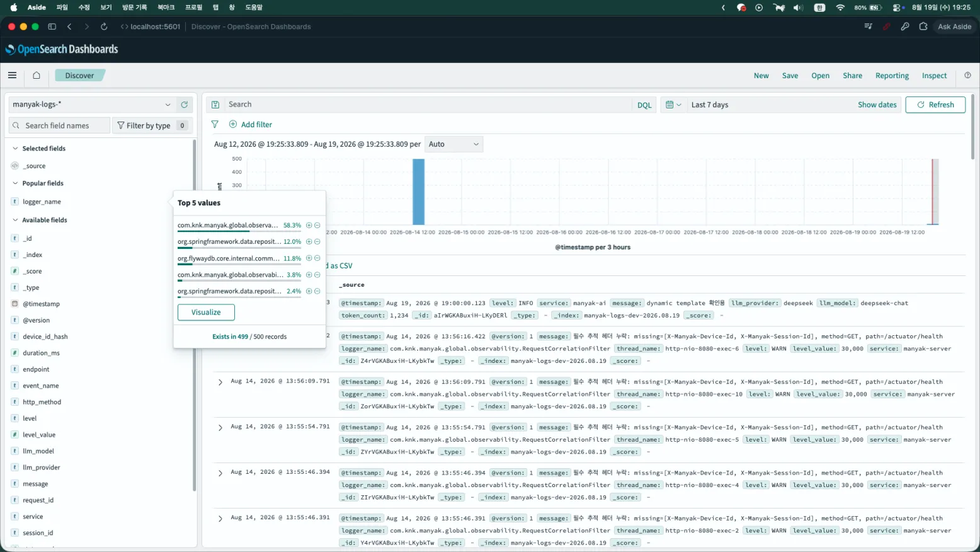Click the OpenSearch Dashboards logo

point(62,49)
